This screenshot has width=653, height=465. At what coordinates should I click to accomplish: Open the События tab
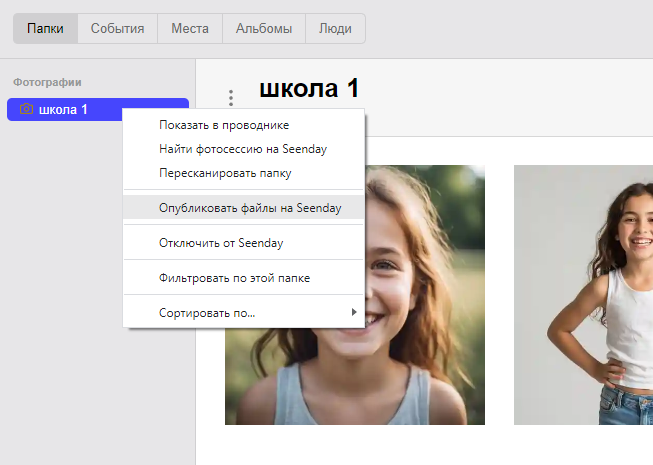click(117, 29)
